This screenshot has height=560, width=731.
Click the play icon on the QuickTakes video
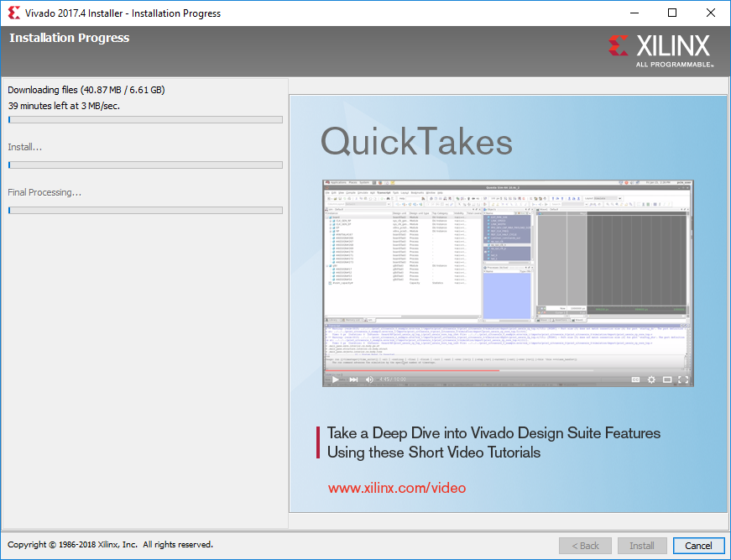335,379
